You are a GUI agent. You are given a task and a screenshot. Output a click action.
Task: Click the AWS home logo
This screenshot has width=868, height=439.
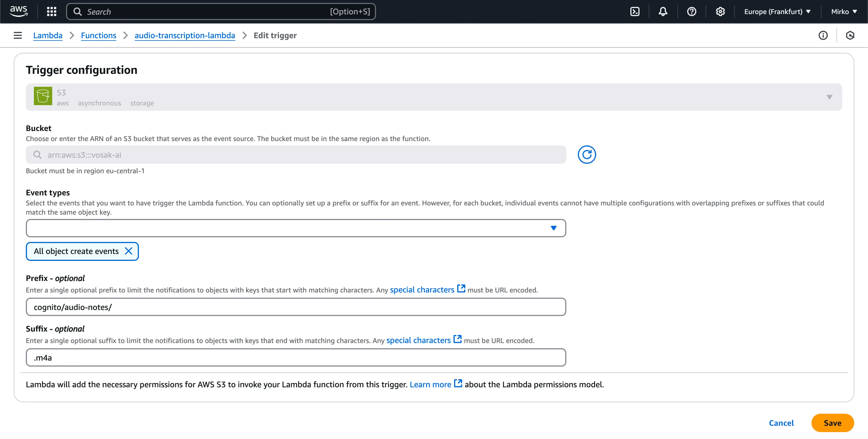(19, 11)
